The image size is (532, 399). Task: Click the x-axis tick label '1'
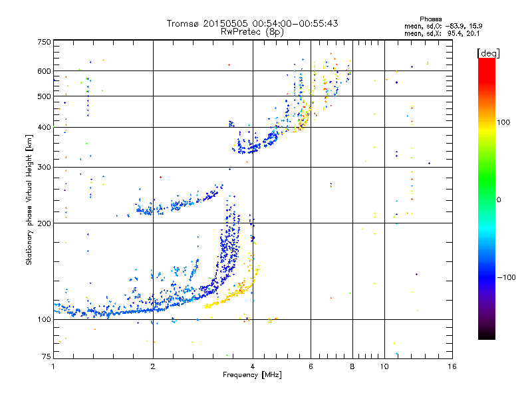tap(53, 366)
